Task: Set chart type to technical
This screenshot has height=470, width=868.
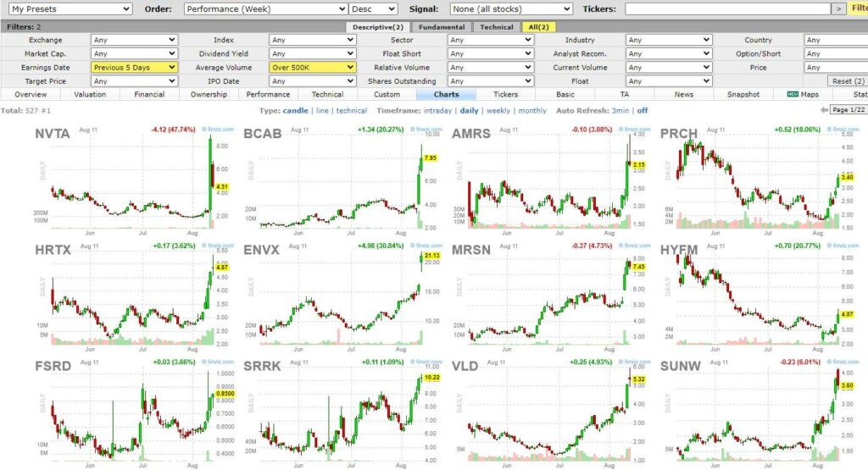Action: [352, 111]
